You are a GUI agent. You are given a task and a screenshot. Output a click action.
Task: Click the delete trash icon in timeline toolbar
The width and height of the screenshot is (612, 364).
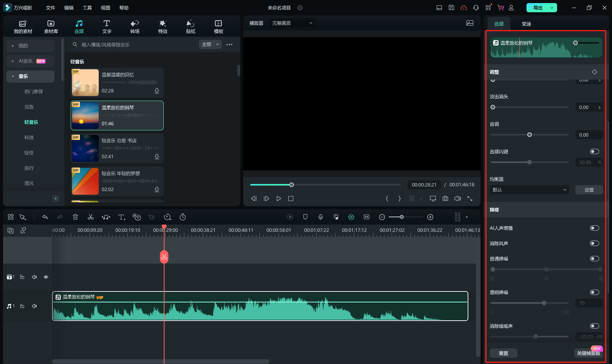pyautogui.click(x=75, y=217)
